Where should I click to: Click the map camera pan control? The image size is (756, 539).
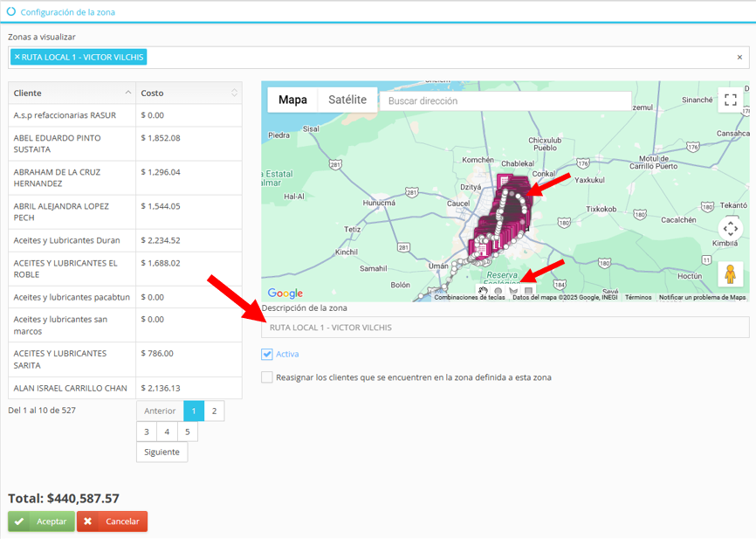coord(731,229)
